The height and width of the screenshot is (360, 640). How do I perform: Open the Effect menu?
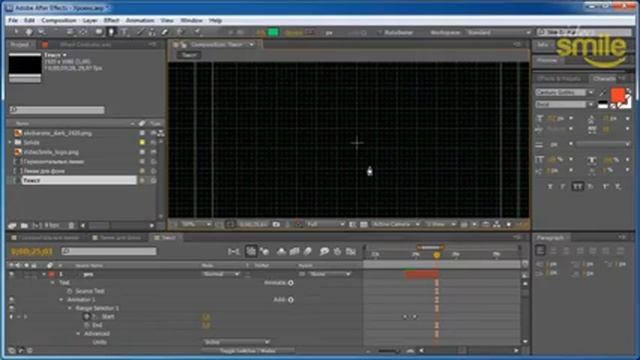click(x=111, y=20)
